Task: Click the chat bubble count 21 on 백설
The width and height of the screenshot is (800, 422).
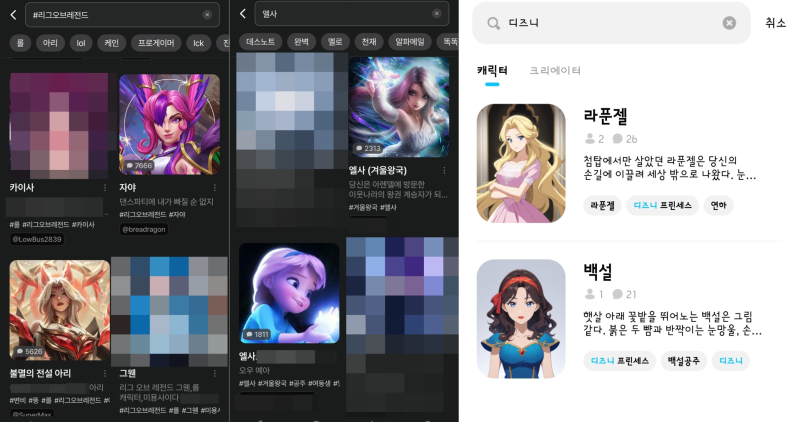Action: [624, 294]
